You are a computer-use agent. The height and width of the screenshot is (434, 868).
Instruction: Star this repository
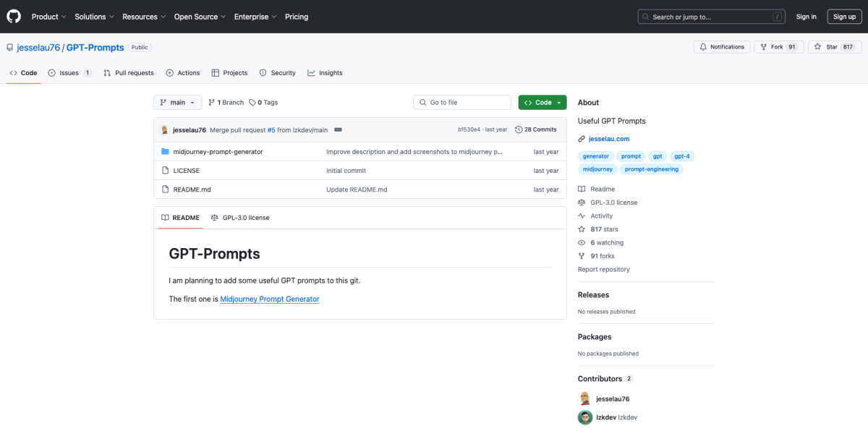pos(834,47)
